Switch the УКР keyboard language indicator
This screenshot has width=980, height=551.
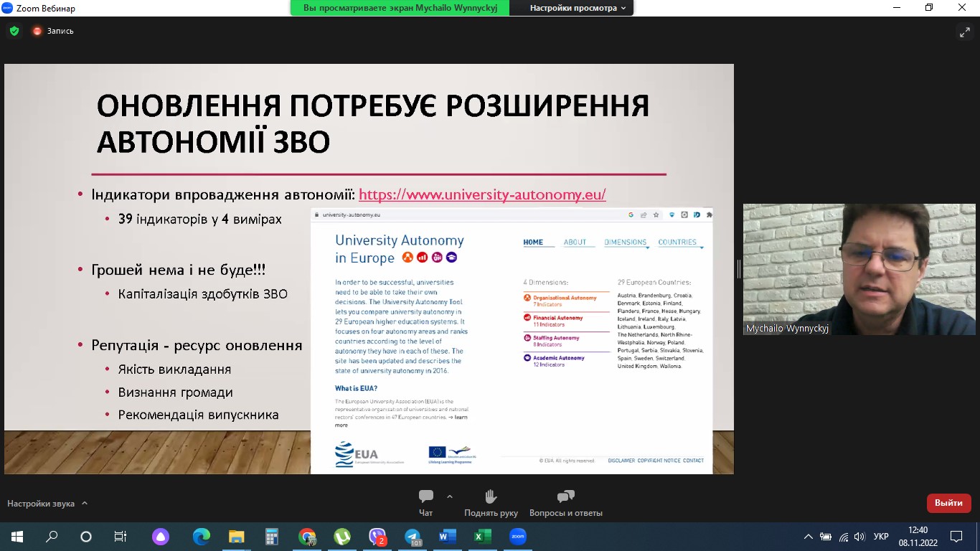click(x=881, y=537)
